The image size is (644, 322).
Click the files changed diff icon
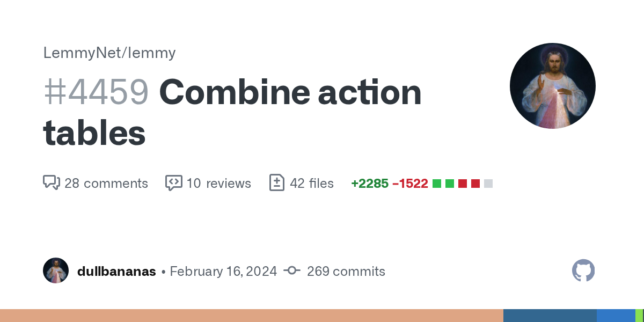[x=276, y=183]
